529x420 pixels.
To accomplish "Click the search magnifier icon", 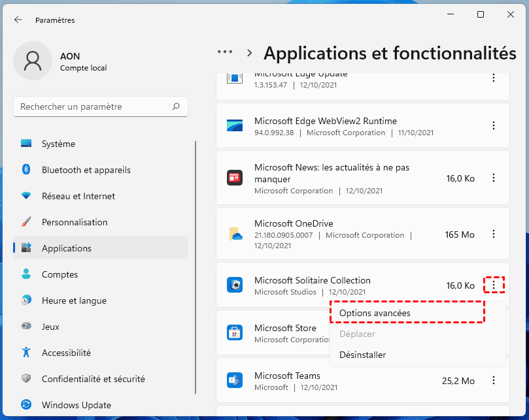I will [x=176, y=106].
